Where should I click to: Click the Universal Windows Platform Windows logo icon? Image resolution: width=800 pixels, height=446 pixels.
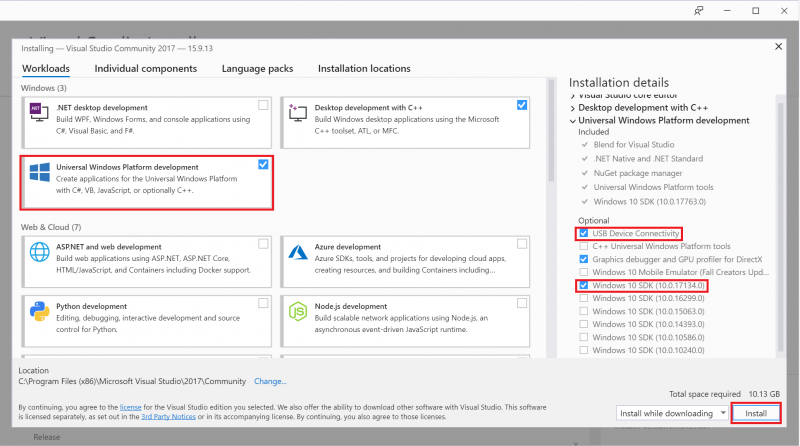[39, 172]
